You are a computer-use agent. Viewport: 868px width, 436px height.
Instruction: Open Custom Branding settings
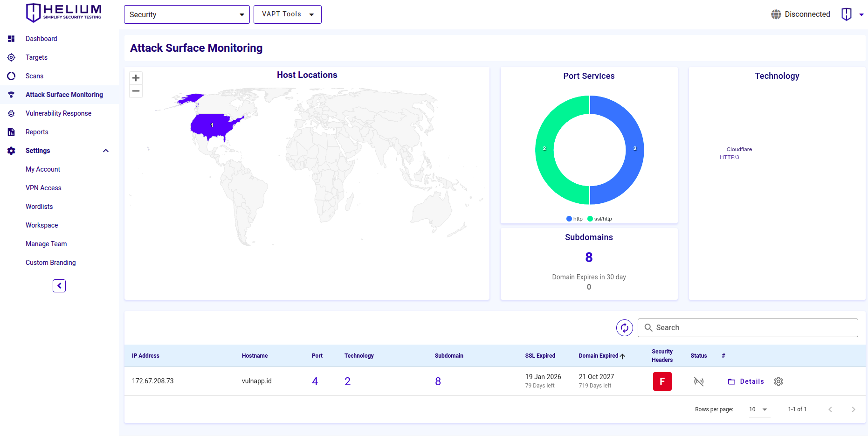[x=50, y=263]
